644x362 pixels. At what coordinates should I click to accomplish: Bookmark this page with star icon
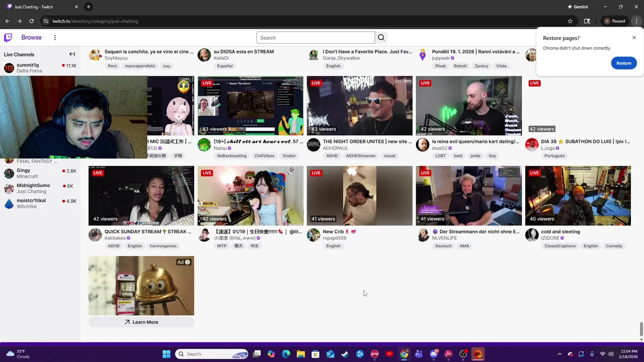pos(570,21)
